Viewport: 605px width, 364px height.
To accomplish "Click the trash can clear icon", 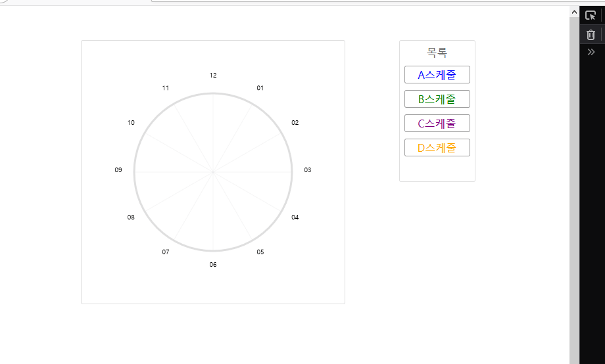I will click(591, 35).
